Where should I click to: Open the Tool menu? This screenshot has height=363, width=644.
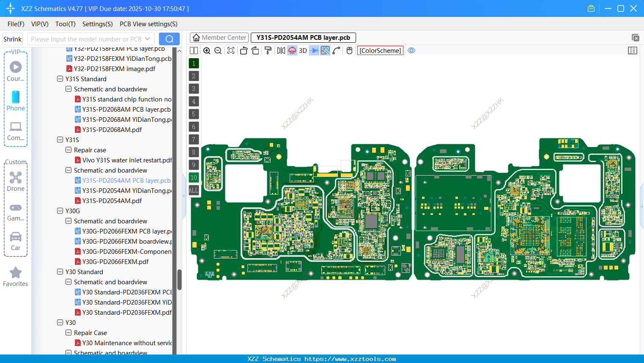[65, 24]
